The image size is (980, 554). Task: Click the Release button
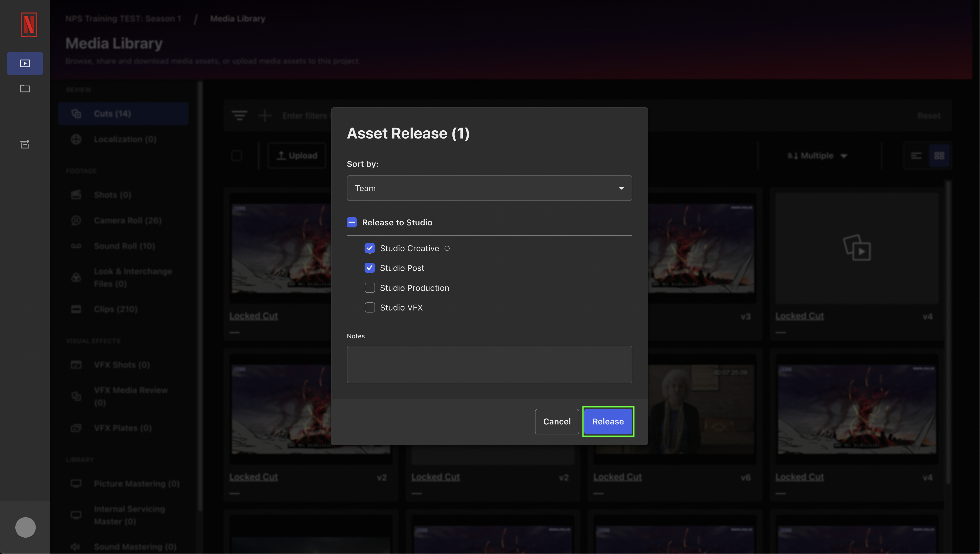[x=608, y=422]
